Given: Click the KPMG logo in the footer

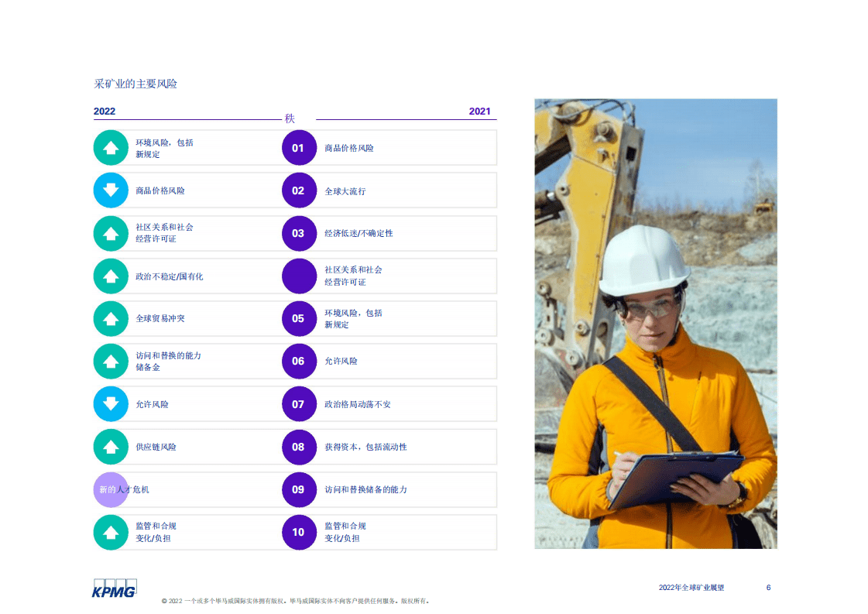Looking at the screenshot, I should click(115, 588).
